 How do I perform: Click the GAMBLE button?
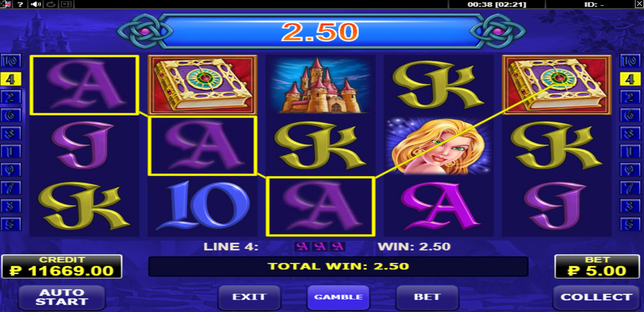coord(338,297)
